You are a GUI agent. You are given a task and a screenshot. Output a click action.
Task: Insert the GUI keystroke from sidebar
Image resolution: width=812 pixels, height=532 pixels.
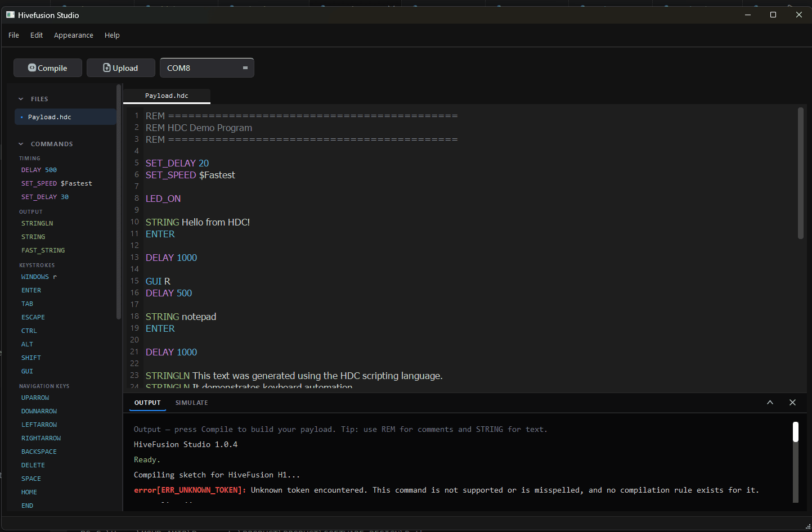pyautogui.click(x=27, y=371)
